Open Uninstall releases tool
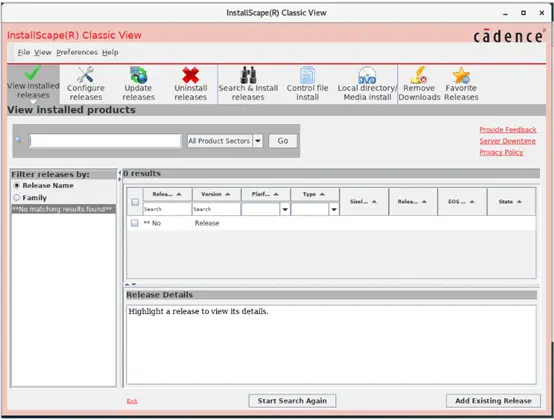Viewport: 554px width, 420px height. (x=190, y=84)
